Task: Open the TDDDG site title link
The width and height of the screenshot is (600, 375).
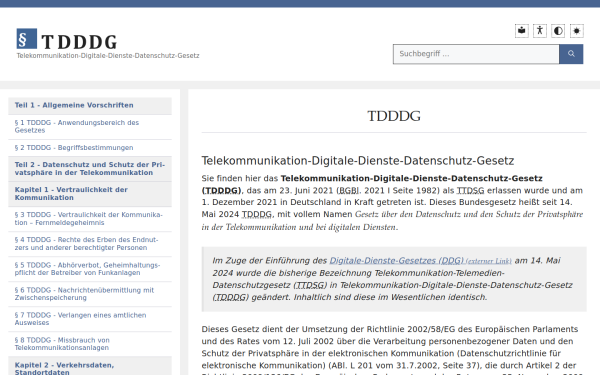Action: click(x=79, y=42)
